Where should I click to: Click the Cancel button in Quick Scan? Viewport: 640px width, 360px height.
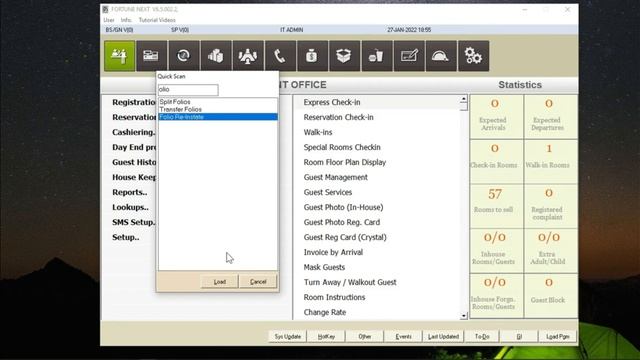click(258, 282)
